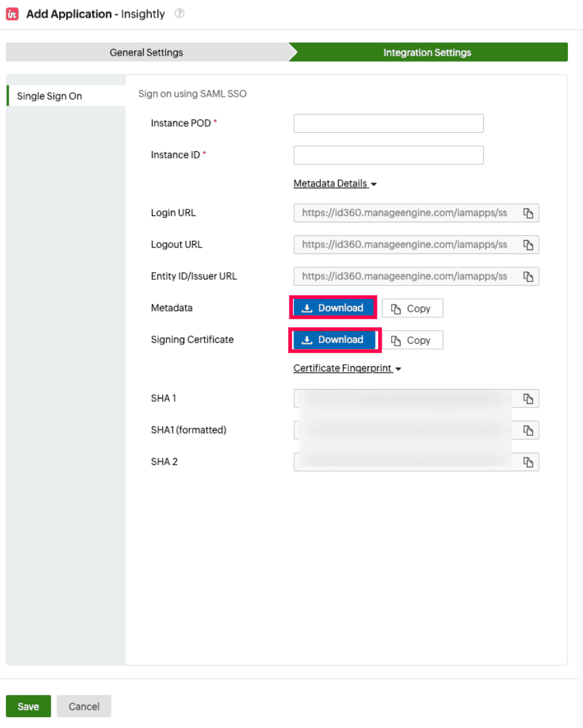The height and width of the screenshot is (728, 583).
Task: Switch to the General Settings tab
Action: [x=146, y=52]
